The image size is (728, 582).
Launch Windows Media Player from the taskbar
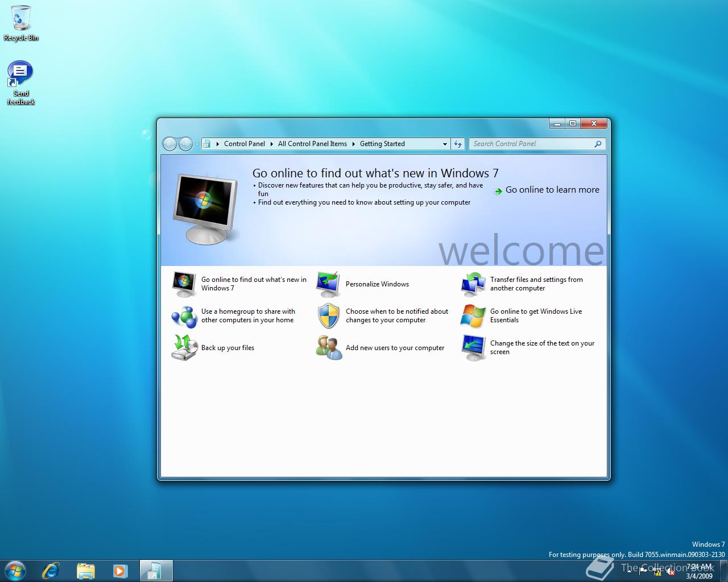(x=120, y=570)
